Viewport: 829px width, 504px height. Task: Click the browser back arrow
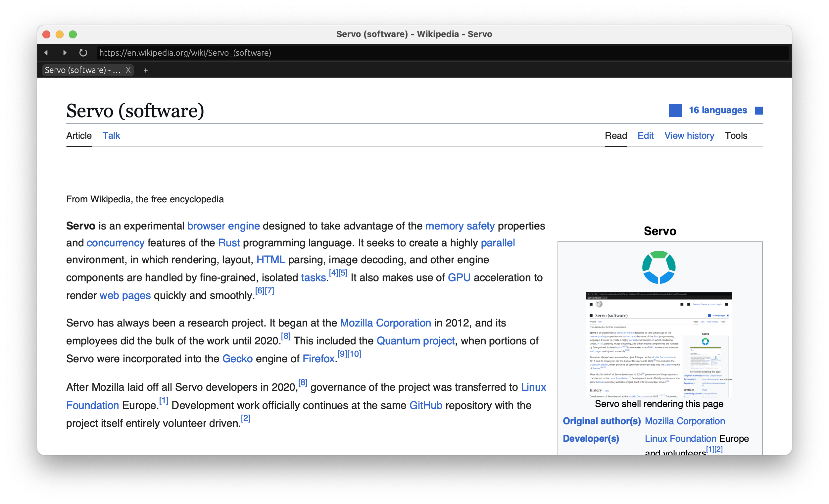46,53
